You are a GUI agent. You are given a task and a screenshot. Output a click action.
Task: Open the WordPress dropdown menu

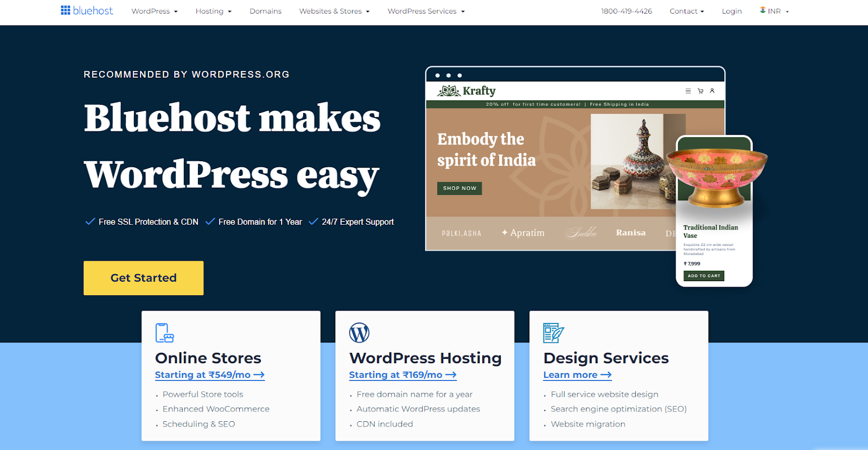point(155,11)
